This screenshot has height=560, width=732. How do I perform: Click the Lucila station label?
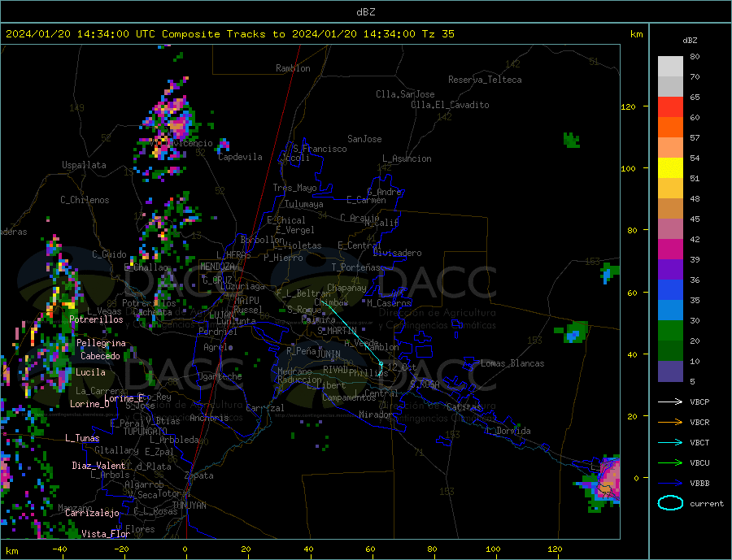90,373
